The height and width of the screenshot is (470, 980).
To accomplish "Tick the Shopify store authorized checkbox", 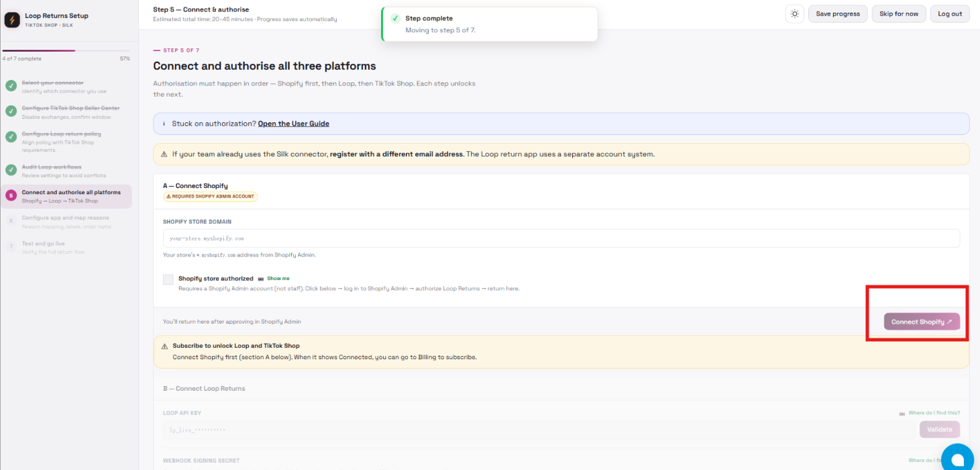I will click(x=168, y=279).
